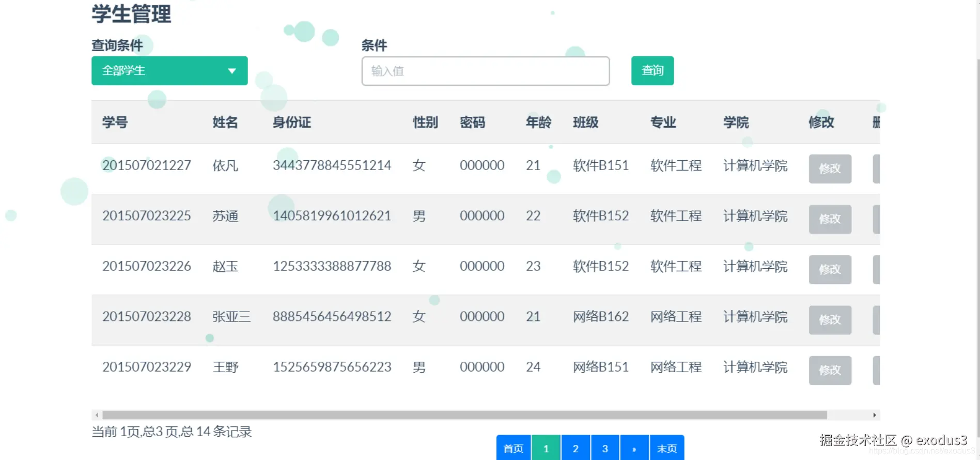980x460 pixels.
Task: Click 网络B162 class cell
Action: coord(601,316)
